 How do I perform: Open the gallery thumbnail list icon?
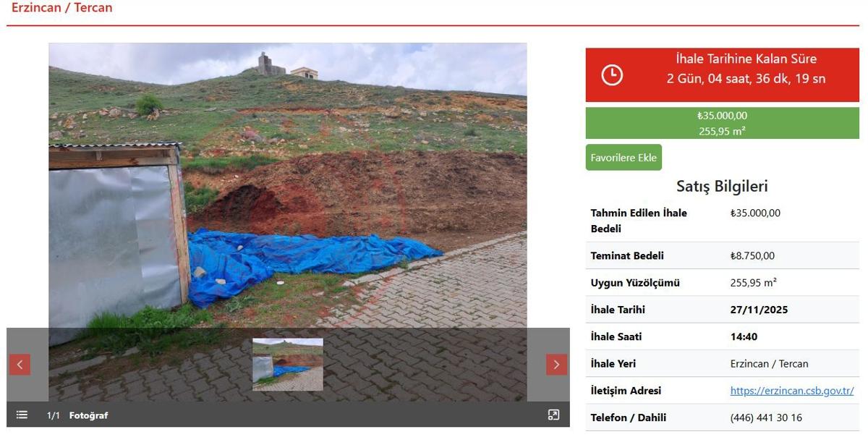point(22,415)
